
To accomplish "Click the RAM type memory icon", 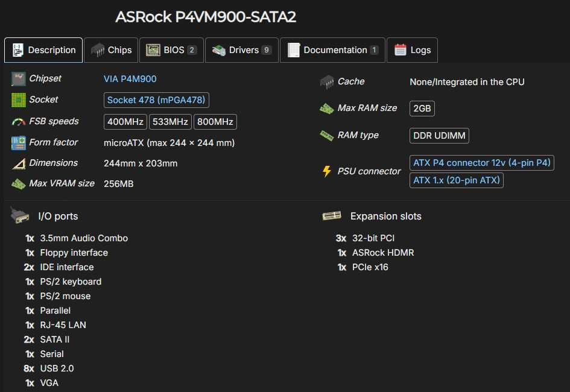I will coord(327,136).
